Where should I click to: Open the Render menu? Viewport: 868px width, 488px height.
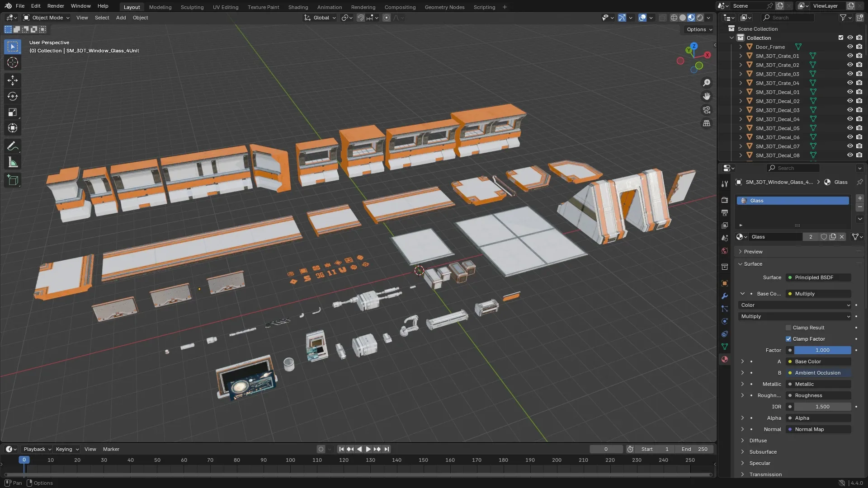pyautogui.click(x=55, y=6)
